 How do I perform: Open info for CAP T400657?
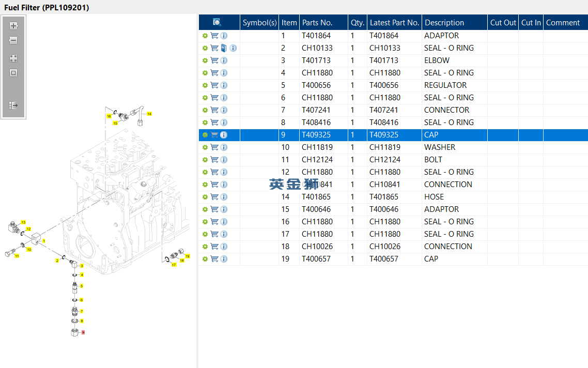[224, 258]
